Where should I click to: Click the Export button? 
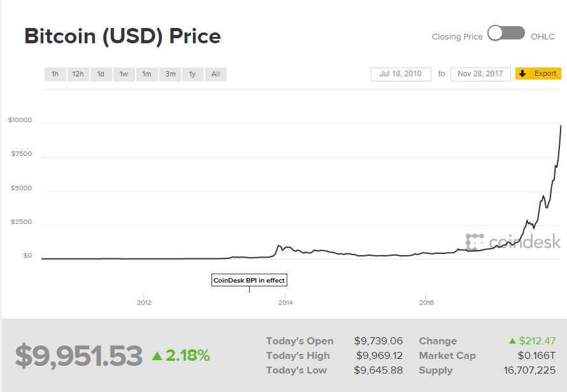pos(545,74)
